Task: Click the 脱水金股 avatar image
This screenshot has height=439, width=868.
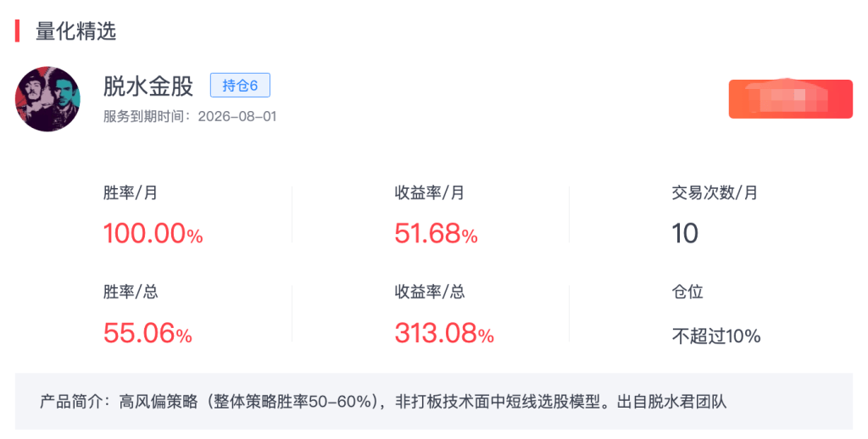Action: [x=47, y=99]
